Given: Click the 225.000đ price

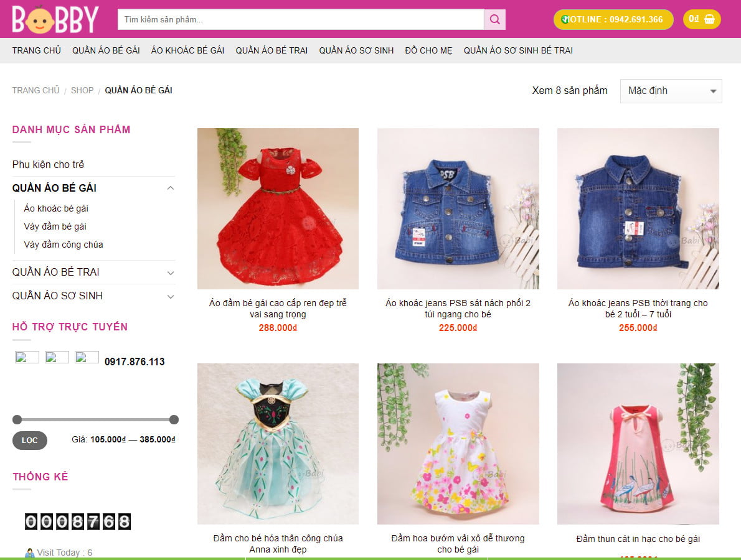Looking at the screenshot, I should click(x=458, y=328).
